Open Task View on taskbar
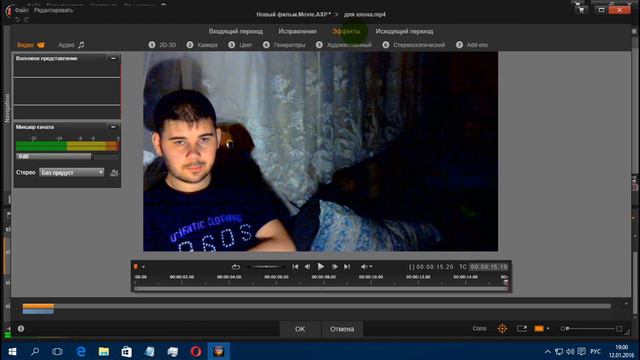This screenshot has width=640, height=360. click(x=58, y=351)
